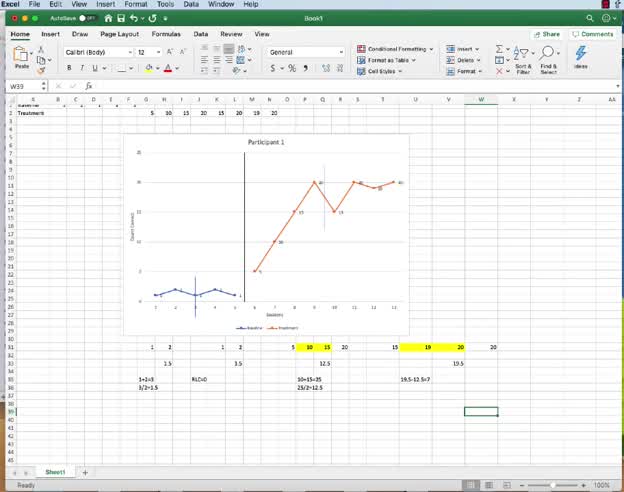
Task: Open the font name dropdown Calibri (Body)
Action: tap(130, 53)
